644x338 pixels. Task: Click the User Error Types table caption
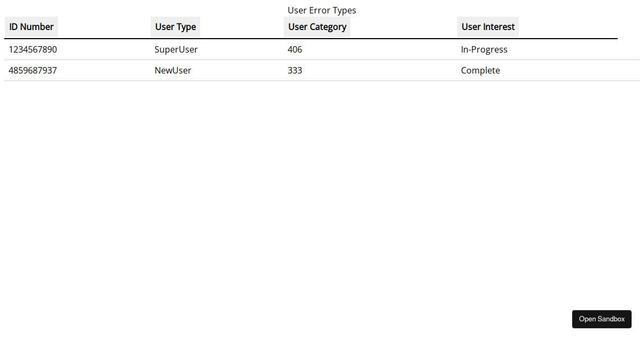click(x=322, y=10)
